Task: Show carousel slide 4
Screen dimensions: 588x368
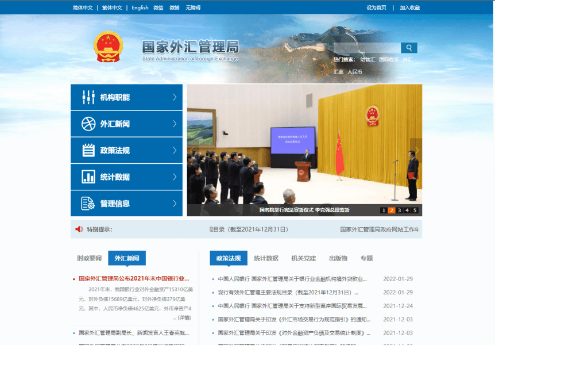Action: point(407,210)
